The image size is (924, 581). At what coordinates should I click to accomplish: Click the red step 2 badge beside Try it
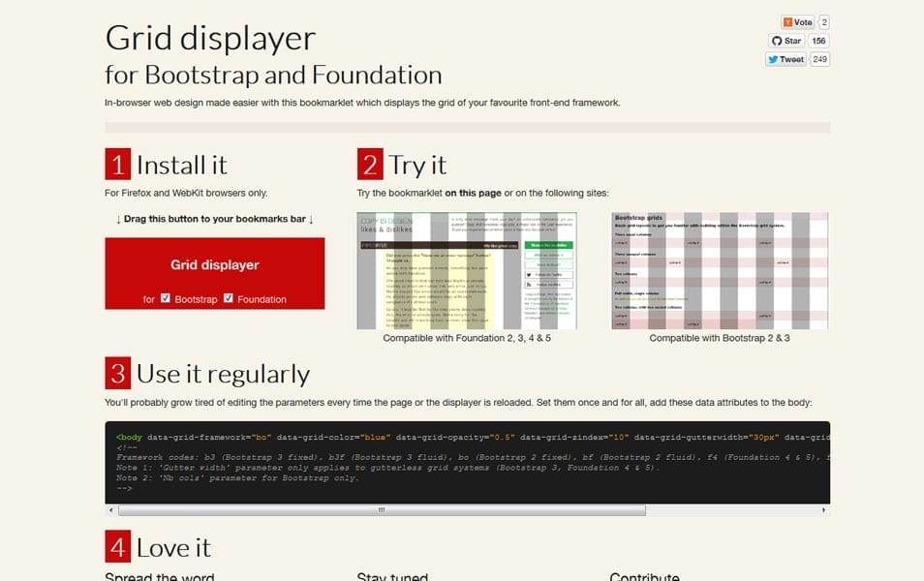click(x=371, y=164)
